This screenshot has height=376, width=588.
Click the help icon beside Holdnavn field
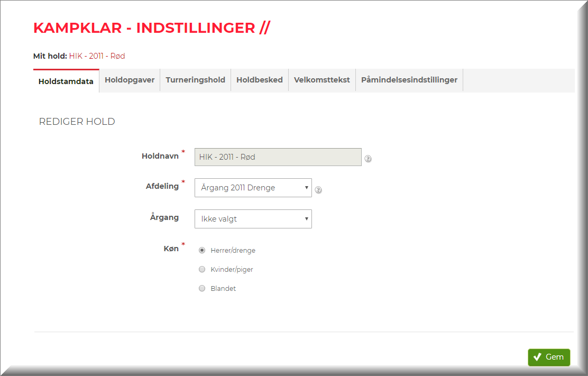[368, 159]
